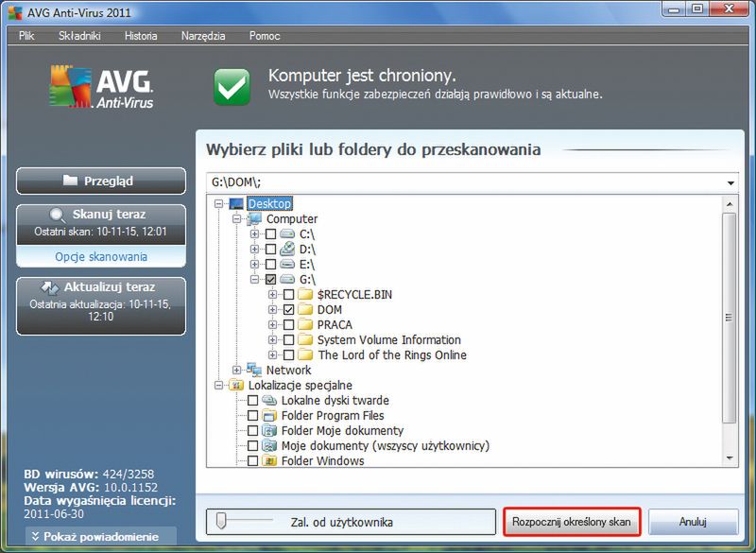Click the Desktop monitor icon
Viewport: 756px width, 553px height.
tap(236, 203)
